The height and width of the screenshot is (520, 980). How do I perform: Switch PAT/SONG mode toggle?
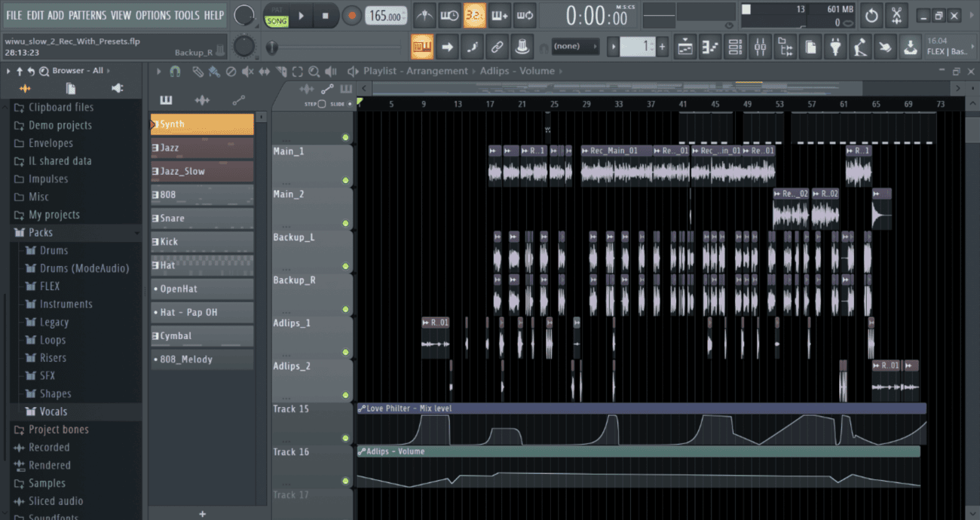277,16
